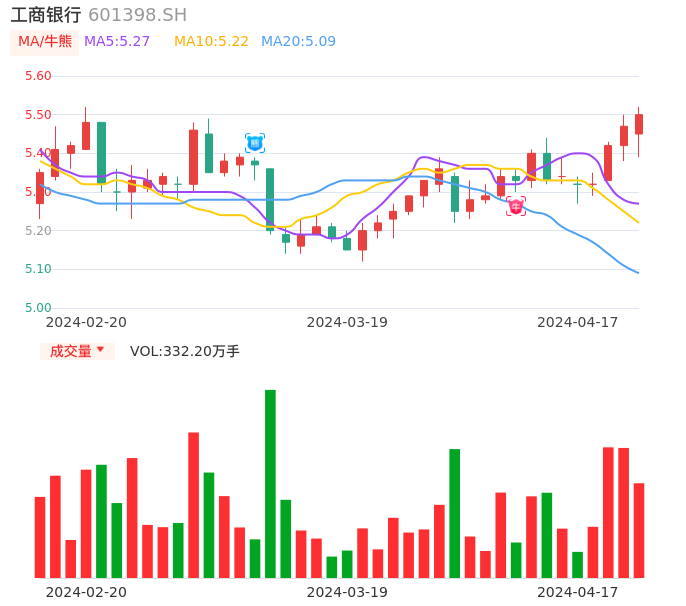Image resolution: width=686 pixels, height=606 pixels.
Task: Click the 5.00 price axis label
Action: click(38, 308)
